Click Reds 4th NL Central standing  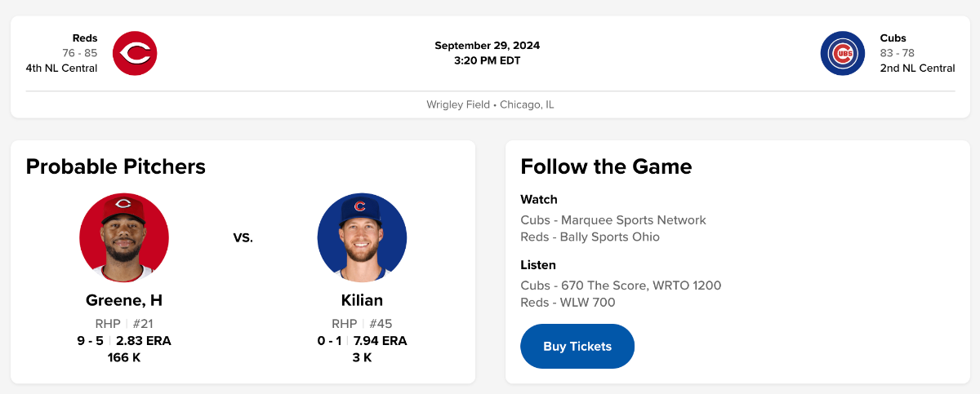61,69
